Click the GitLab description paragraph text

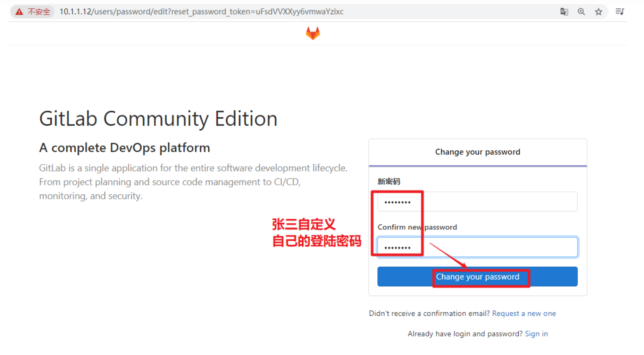pos(193,182)
